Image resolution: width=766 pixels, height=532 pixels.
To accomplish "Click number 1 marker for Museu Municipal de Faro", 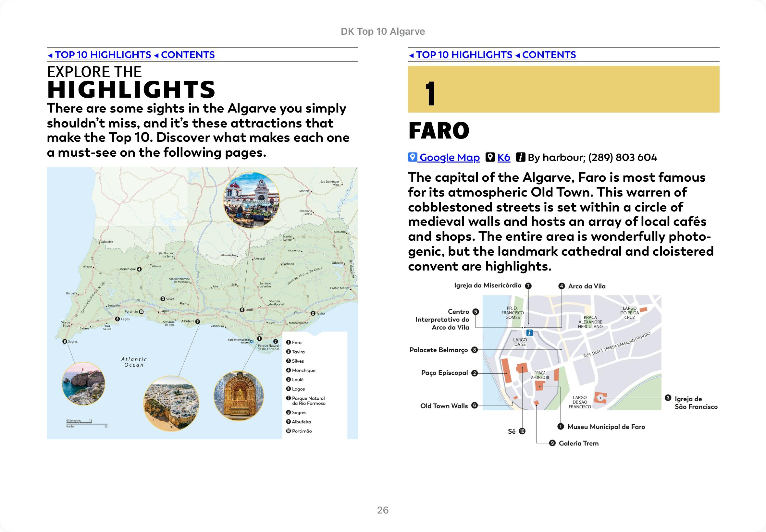I will pos(561,426).
